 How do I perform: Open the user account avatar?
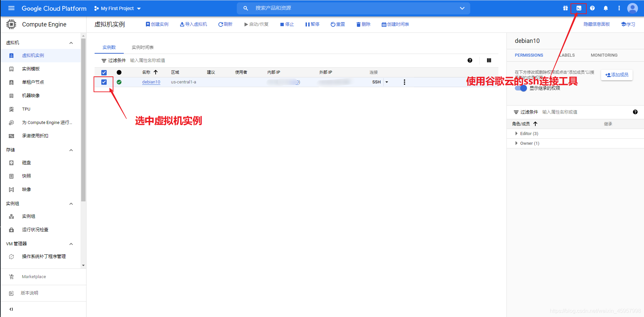click(633, 8)
